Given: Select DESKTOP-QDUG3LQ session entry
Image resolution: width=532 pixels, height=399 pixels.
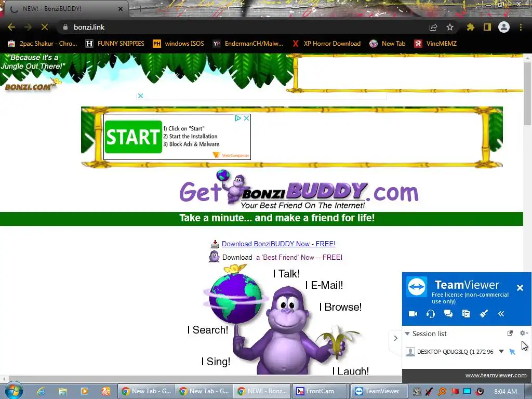Looking at the screenshot, I should (455, 352).
